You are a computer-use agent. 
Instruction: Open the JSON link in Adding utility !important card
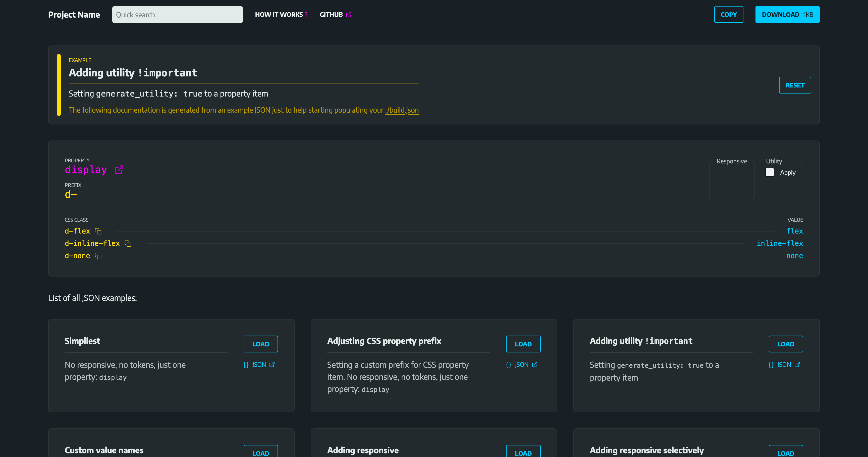point(784,364)
